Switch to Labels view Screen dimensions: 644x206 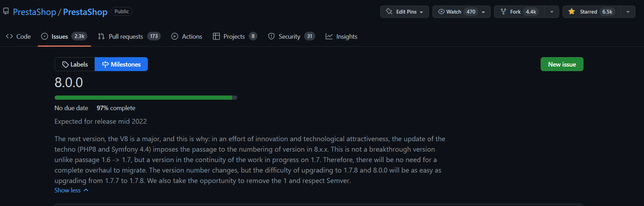click(75, 64)
